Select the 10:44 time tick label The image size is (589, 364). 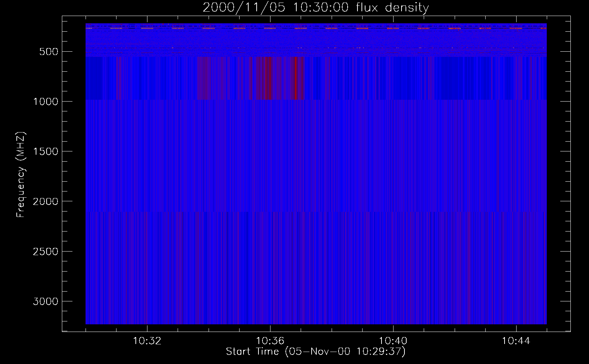click(x=516, y=341)
